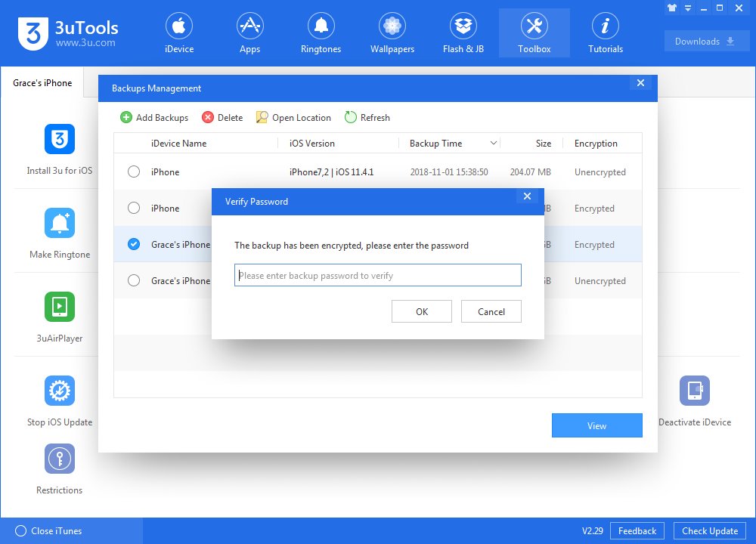Click Add Backups in toolbar
Screen dimensions: 756x544
tap(154, 118)
